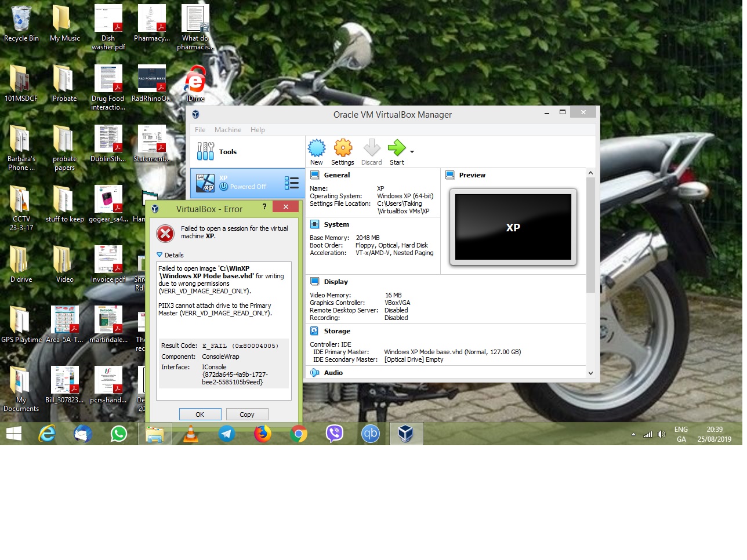Select the IDrive desktop shortcut

click(x=195, y=83)
